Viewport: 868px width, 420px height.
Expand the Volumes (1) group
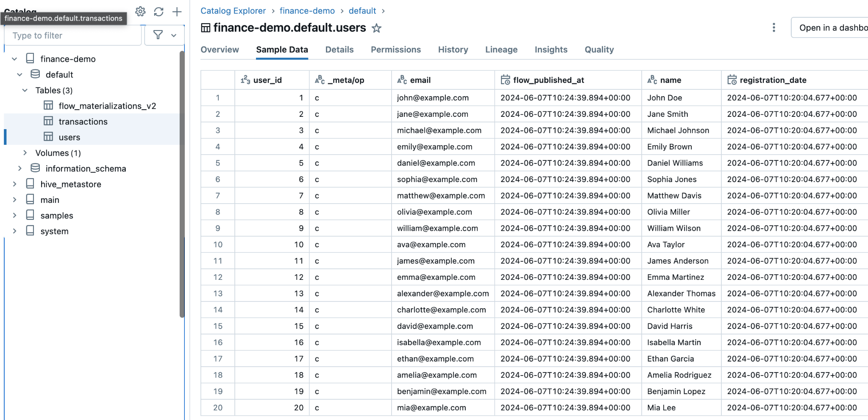pos(25,153)
